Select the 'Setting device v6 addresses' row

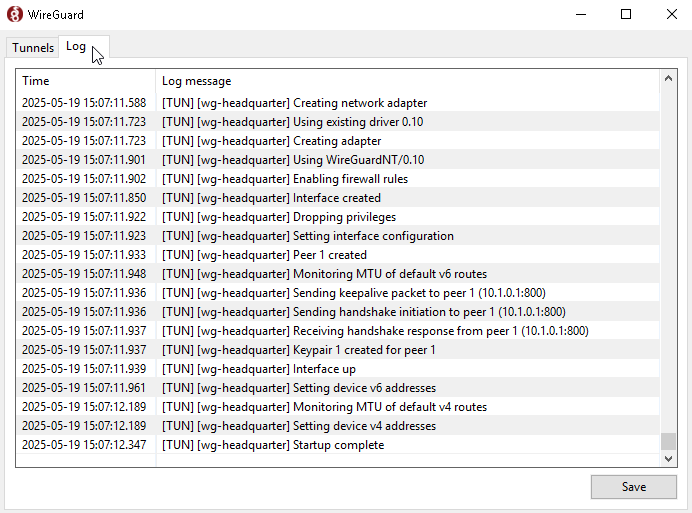(338, 388)
